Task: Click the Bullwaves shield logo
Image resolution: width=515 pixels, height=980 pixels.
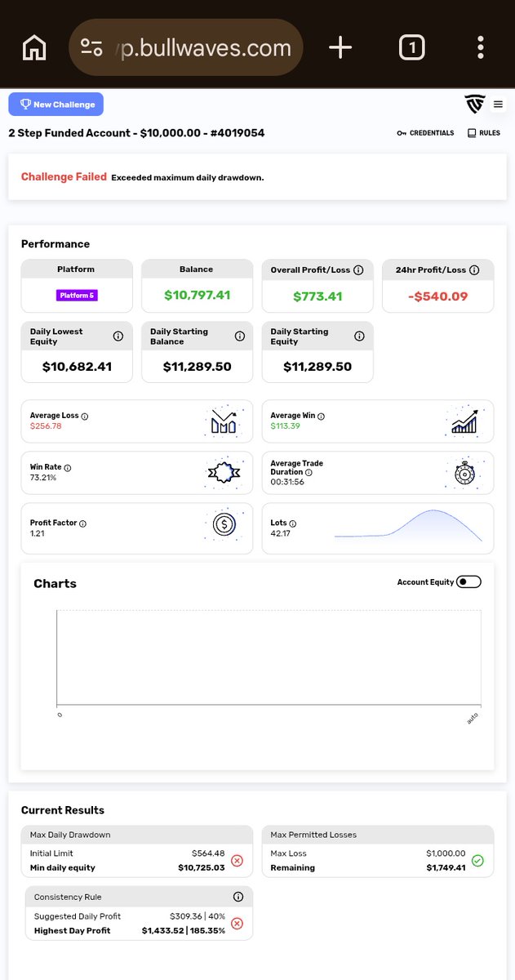Action: click(474, 105)
